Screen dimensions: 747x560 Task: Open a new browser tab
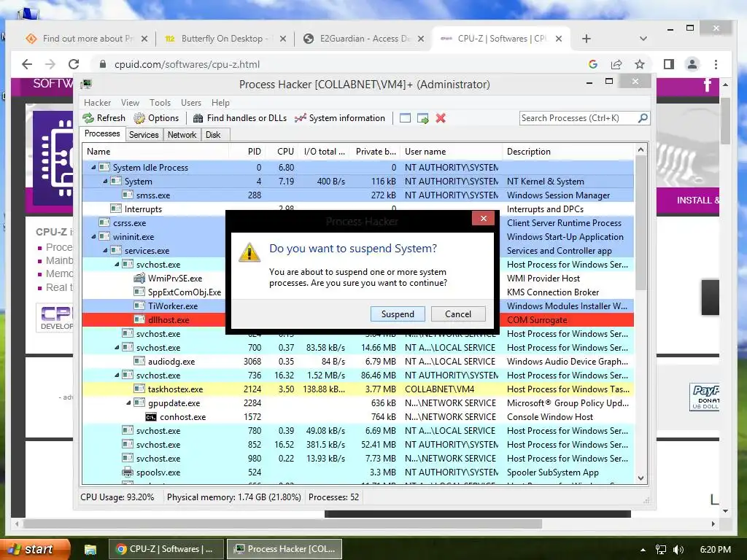587,39
